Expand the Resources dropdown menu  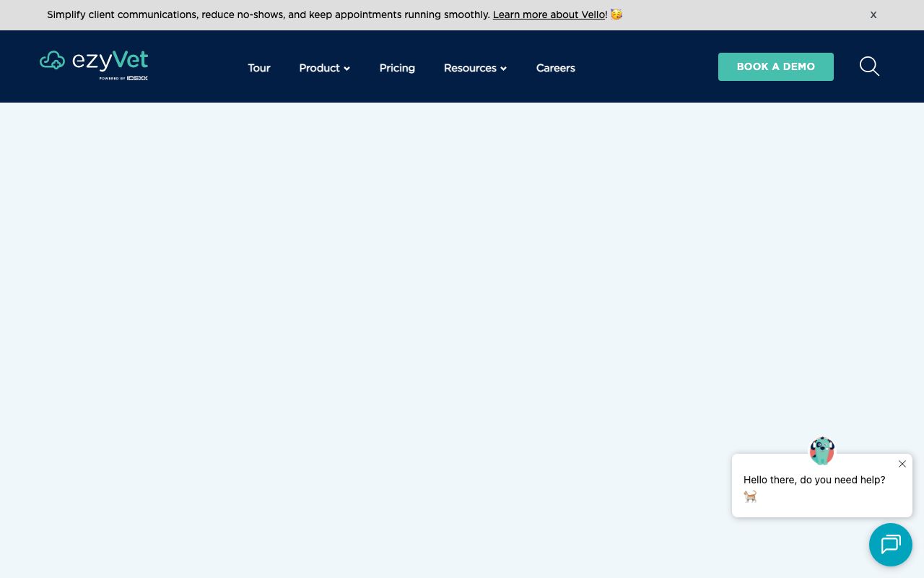475,68
